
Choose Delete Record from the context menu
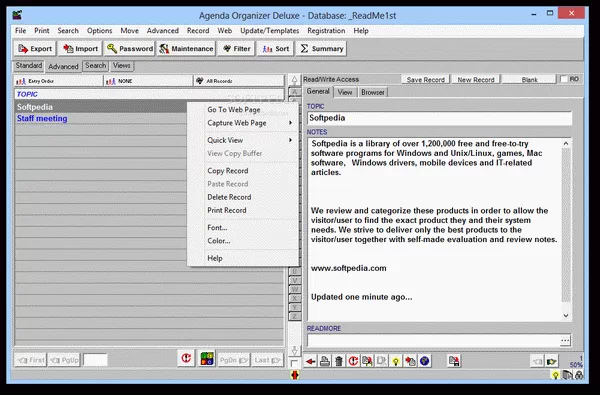[243, 197]
